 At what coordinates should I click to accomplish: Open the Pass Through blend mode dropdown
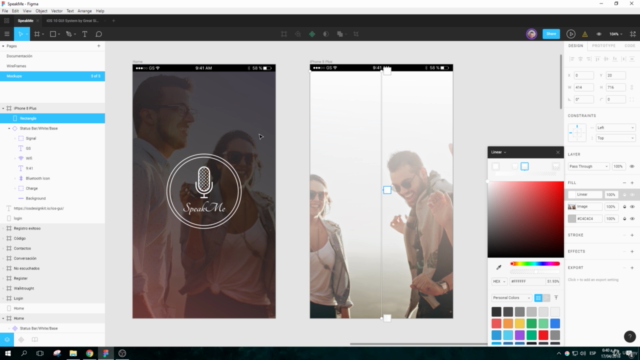click(588, 167)
